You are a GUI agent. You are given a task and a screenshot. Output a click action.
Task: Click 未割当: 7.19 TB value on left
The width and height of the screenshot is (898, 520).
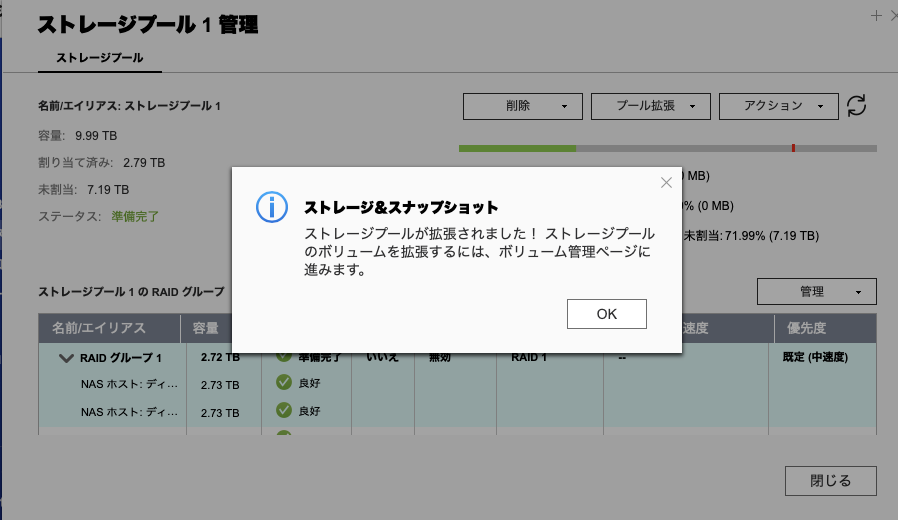(108, 190)
